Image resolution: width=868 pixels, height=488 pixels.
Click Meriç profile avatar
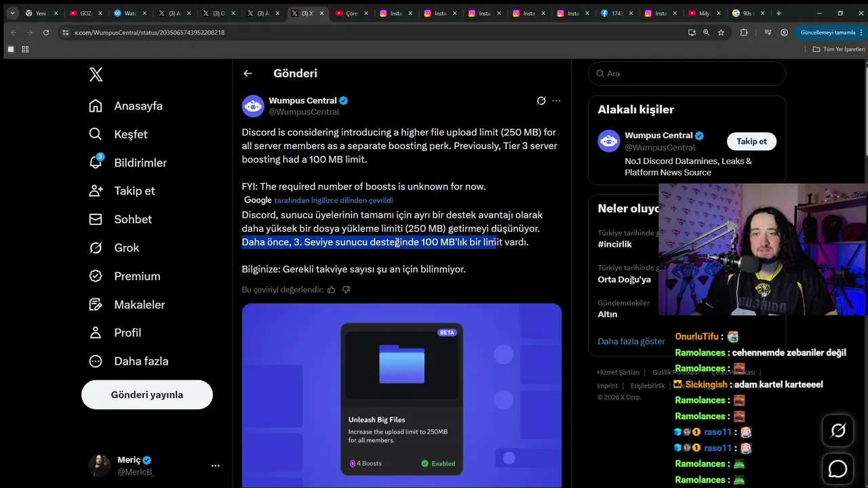click(x=100, y=466)
